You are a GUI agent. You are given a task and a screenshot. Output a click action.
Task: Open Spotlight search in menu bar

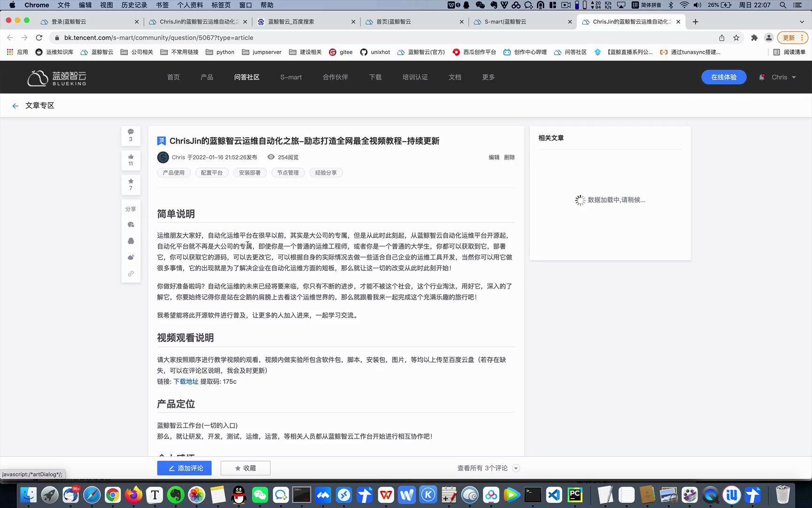coord(783,5)
